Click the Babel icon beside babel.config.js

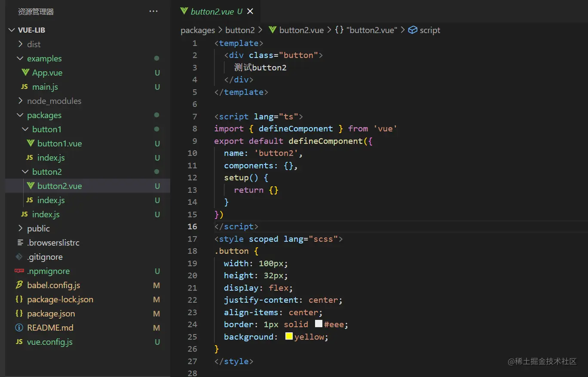coord(19,285)
